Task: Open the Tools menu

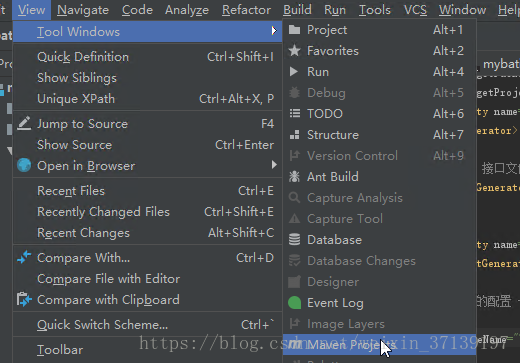Action: 375,10
